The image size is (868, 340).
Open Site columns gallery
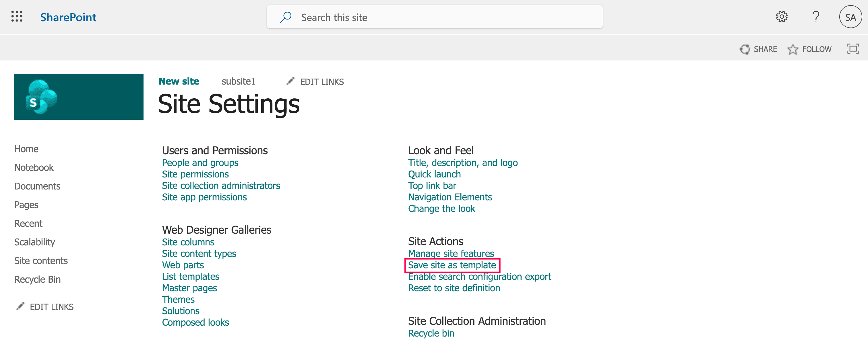pos(188,242)
